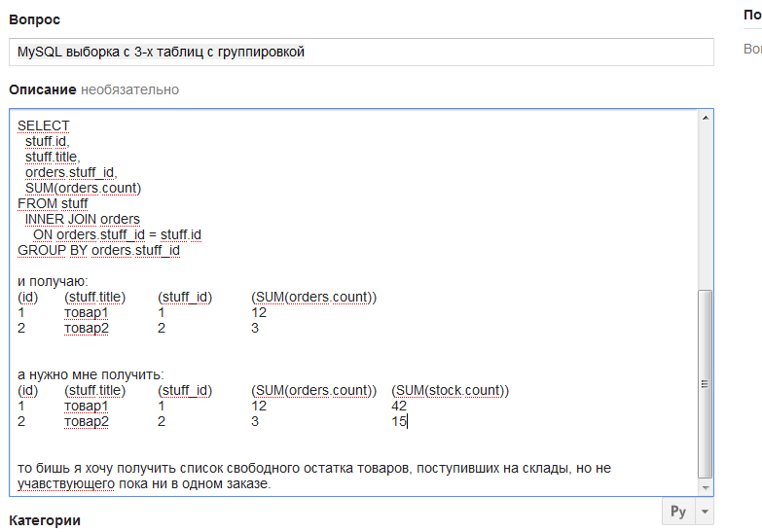Click the 'Категории' section heading
This screenshot has height=532, width=762.
click(45, 520)
